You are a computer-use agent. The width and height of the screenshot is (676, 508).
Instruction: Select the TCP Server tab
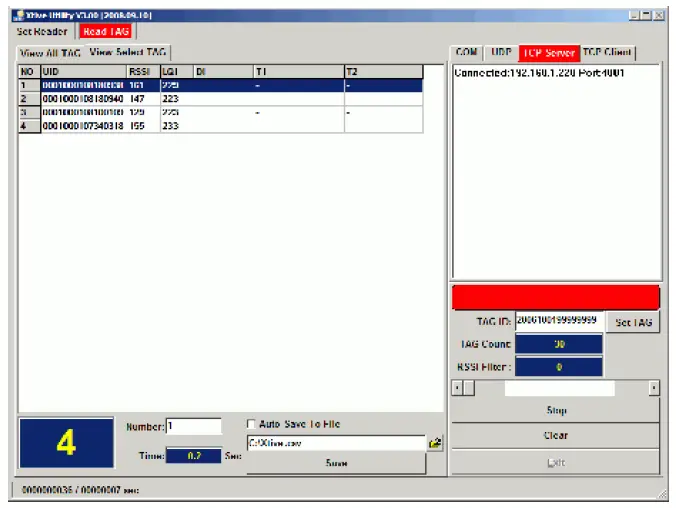pyautogui.click(x=549, y=53)
